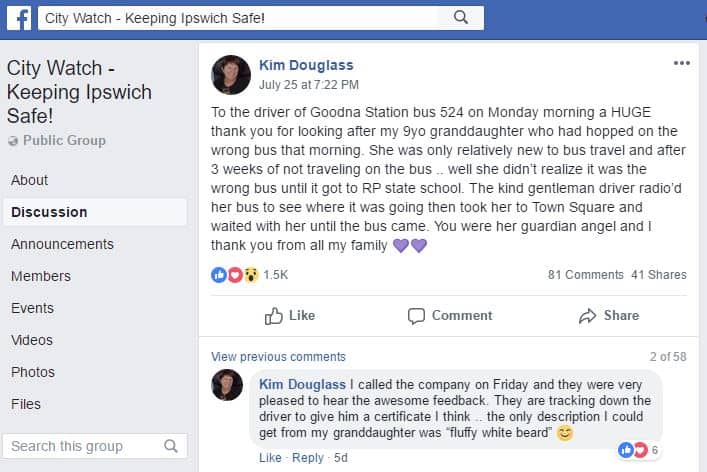Click Kim Douglass's post profile picture
The height and width of the screenshot is (472, 707).
click(231, 75)
